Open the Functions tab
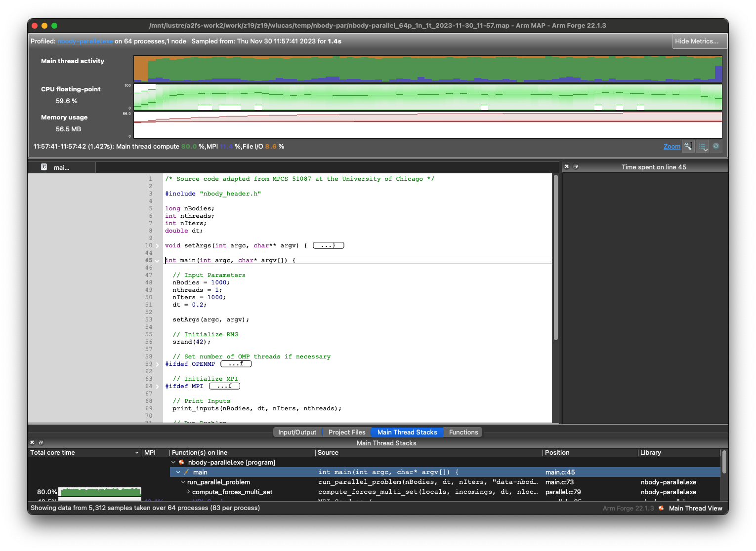 click(x=463, y=433)
